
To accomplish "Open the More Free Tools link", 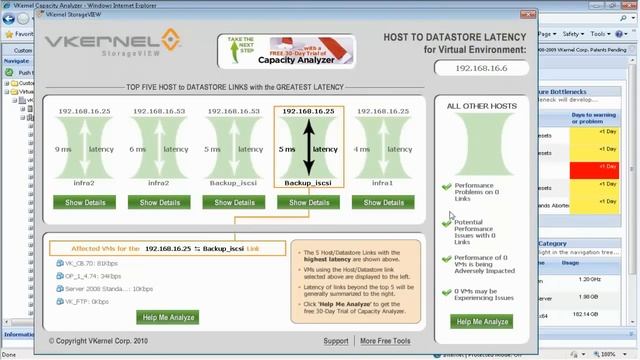I will coord(385,341).
